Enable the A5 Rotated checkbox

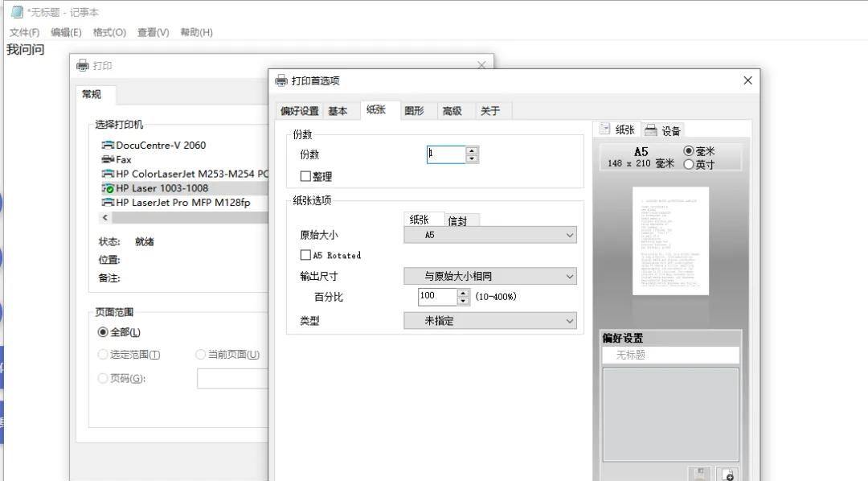pyautogui.click(x=305, y=255)
